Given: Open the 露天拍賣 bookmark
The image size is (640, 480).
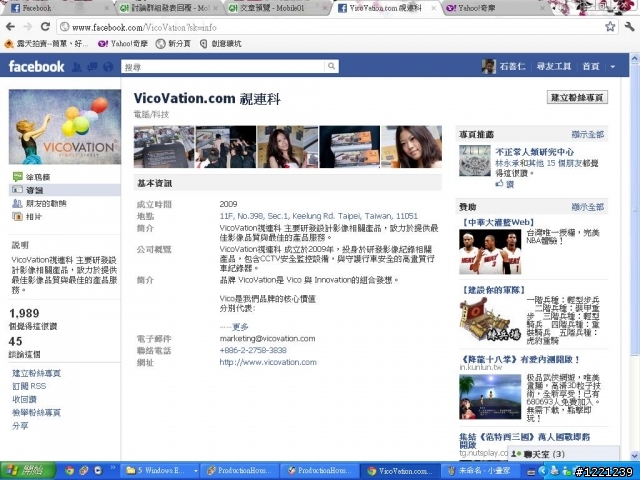Looking at the screenshot, I should (46, 43).
